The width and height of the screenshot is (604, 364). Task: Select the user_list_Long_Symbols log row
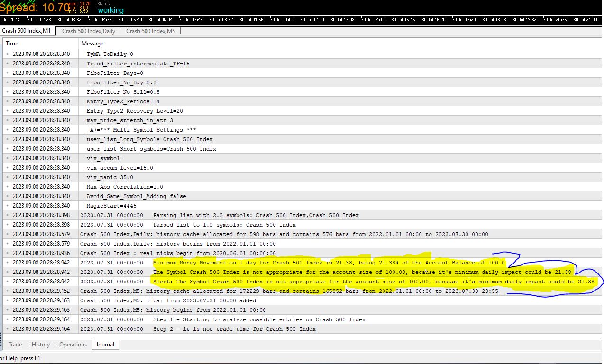pyautogui.click(x=302, y=139)
